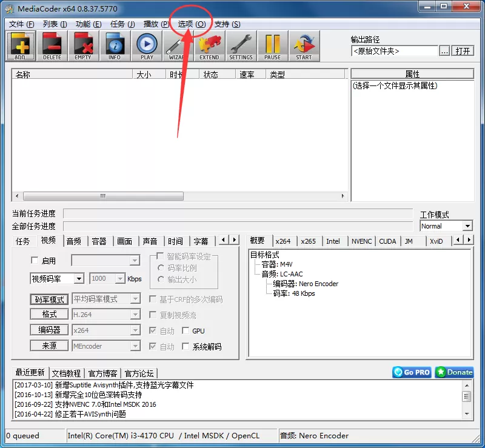
Task: Click the START transcoding icon
Action: 304,46
